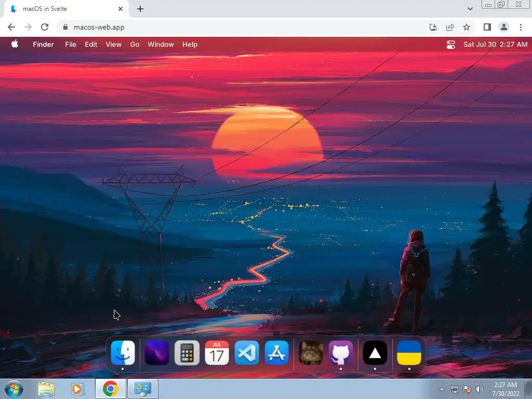532x399 pixels.
Task: Open Chrome three-dot menu
Action: coord(521,27)
